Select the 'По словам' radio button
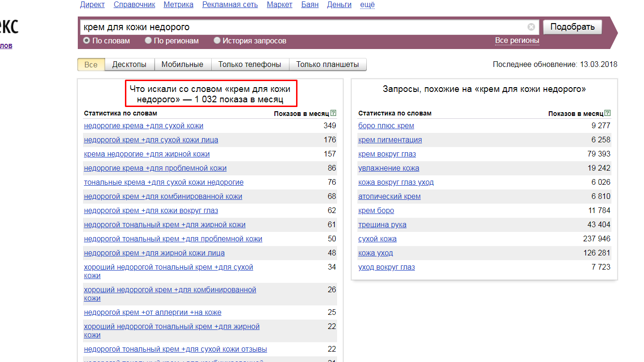Image resolution: width=644 pixels, height=362 pixels. click(x=87, y=41)
